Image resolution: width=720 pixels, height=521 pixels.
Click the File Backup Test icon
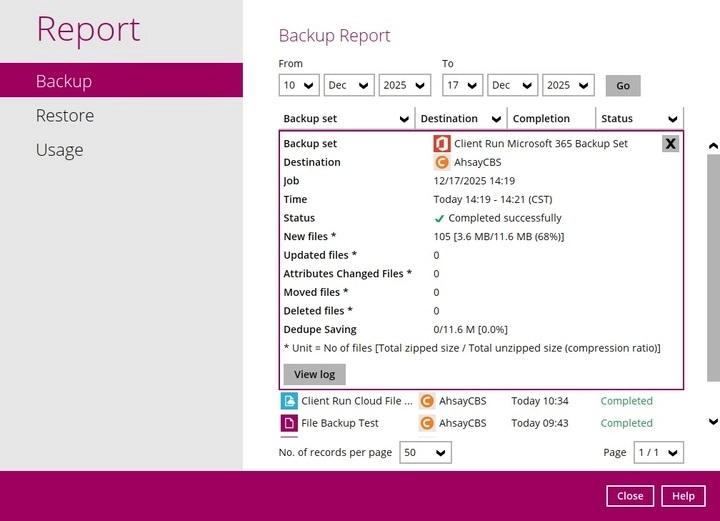tap(289, 423)
